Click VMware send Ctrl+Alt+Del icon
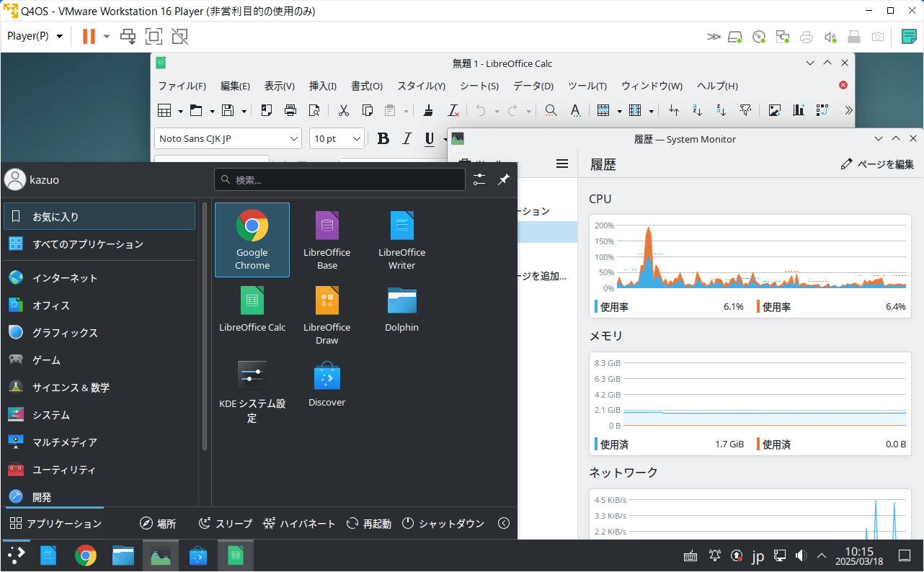This screenshot has width=924, height=572. 128,36
